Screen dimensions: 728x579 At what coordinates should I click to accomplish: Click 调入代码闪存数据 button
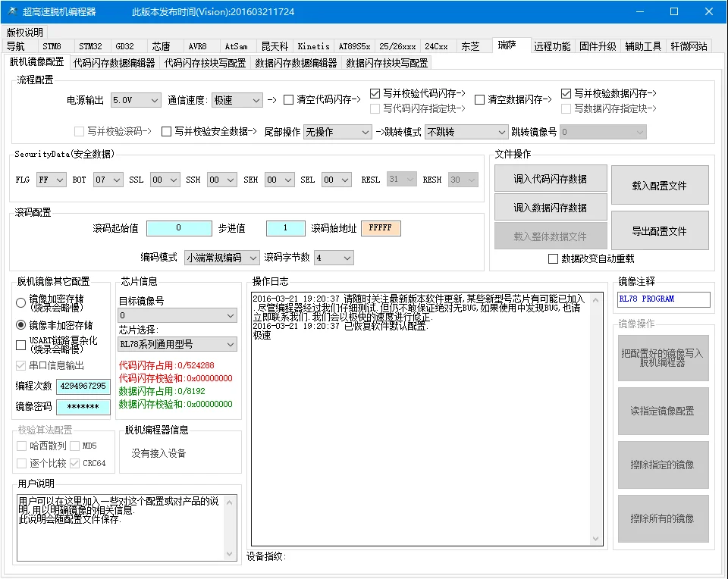click(x=551, y=179)
